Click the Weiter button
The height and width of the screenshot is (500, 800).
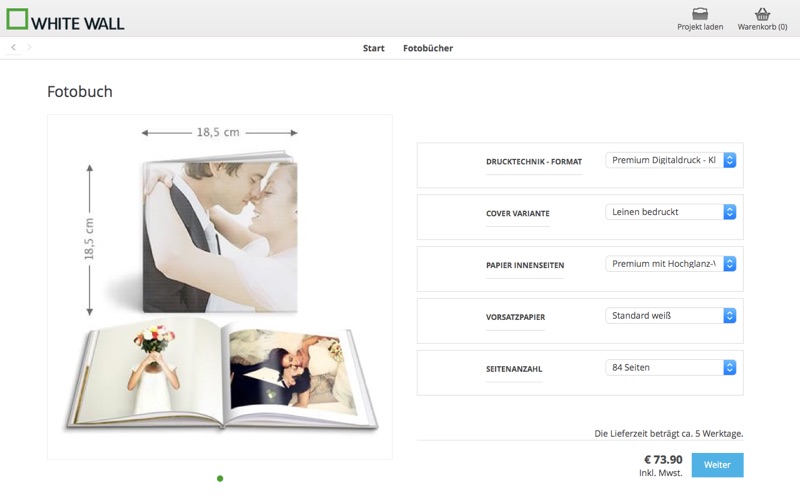coord(717,465)
